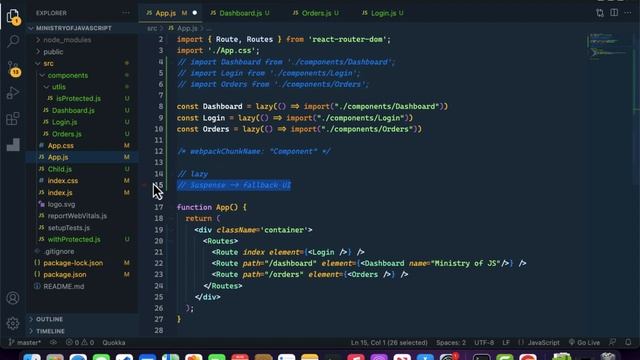Open the Explorer view in activity bar

pos(13,16)
